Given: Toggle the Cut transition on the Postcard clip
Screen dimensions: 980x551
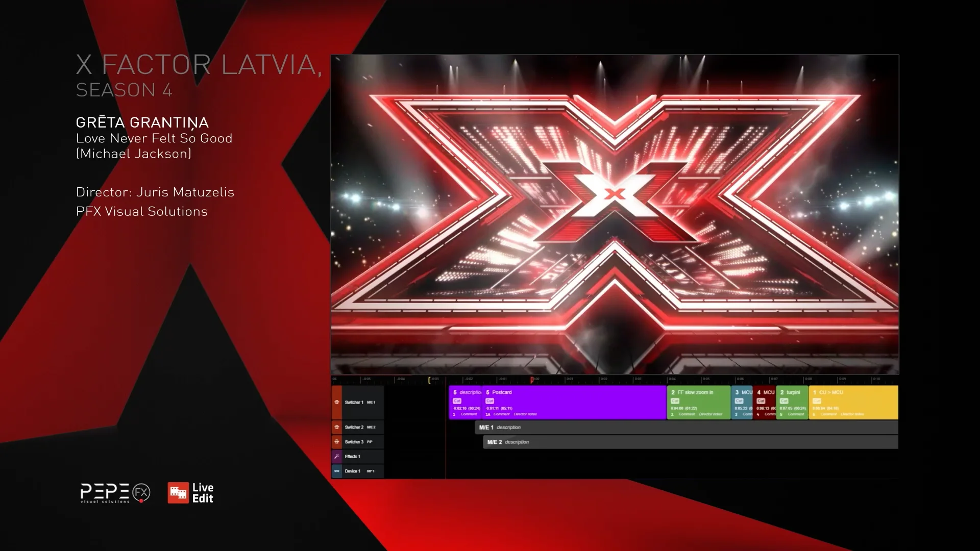Looking at the screenshot, I should (489, 401).
